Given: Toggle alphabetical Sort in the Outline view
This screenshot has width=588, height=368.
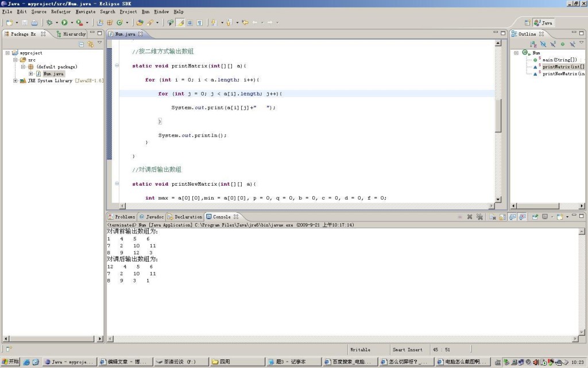Looking at the screenshot, I should tap(533, 44).
